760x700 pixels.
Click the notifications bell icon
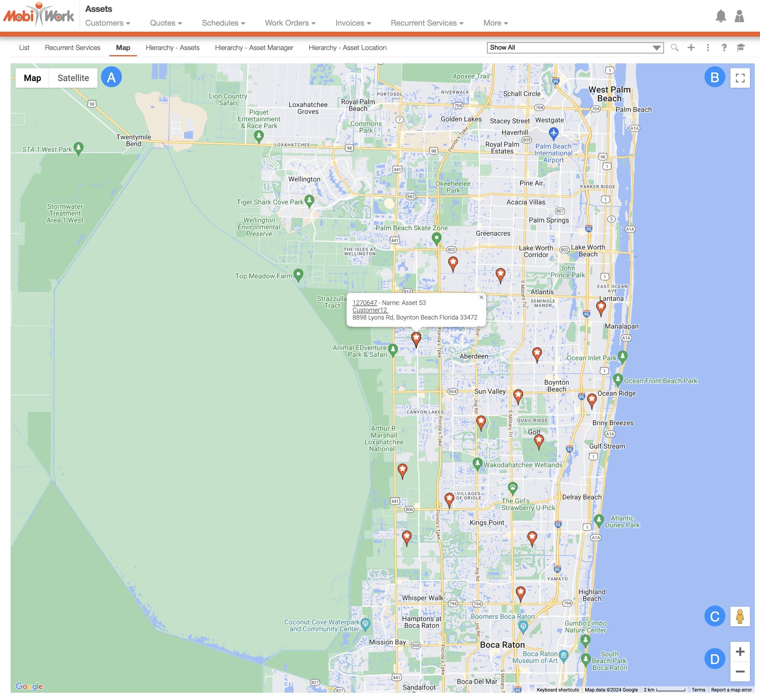tap(721, 16)
